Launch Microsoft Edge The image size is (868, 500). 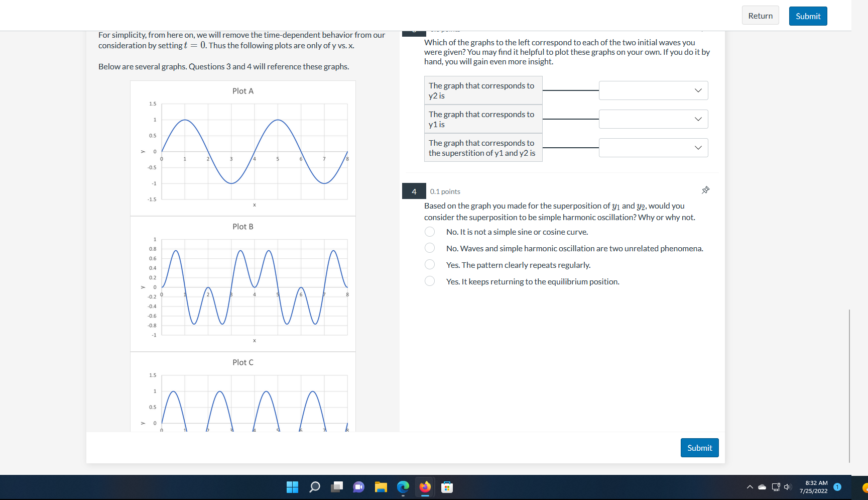[403, 487]
